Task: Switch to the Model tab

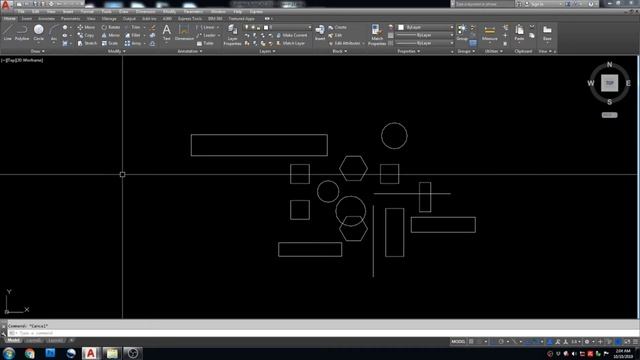Action: point(13,340)
